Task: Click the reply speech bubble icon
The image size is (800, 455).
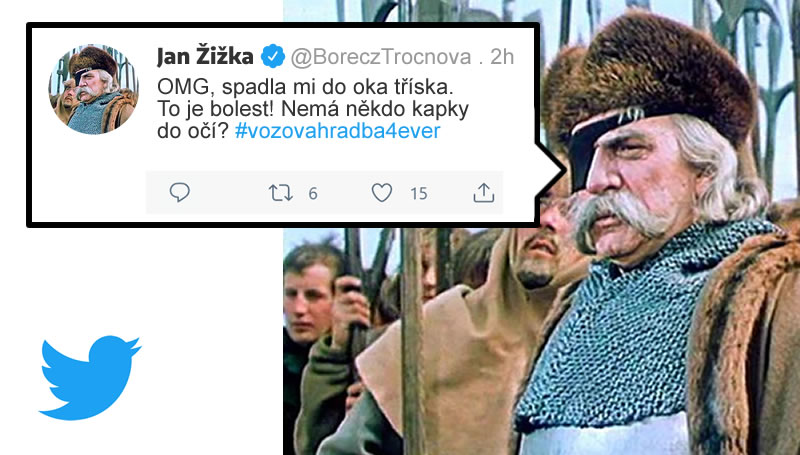Action: point(180,193)
